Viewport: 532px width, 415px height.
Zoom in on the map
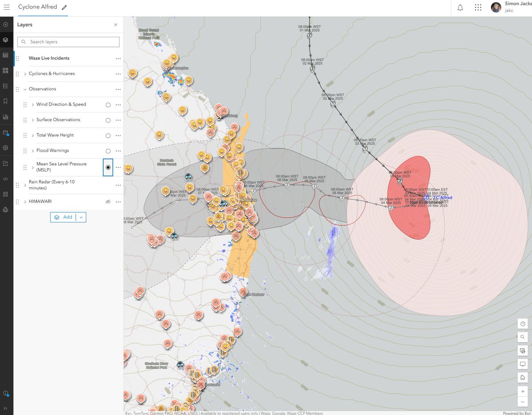pyautogui.click(x=523, y=392)
